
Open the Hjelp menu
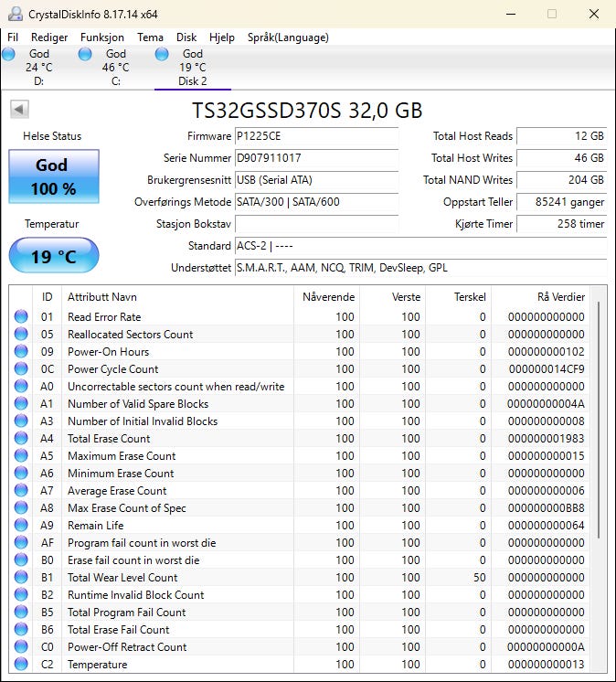coord(222,37)
